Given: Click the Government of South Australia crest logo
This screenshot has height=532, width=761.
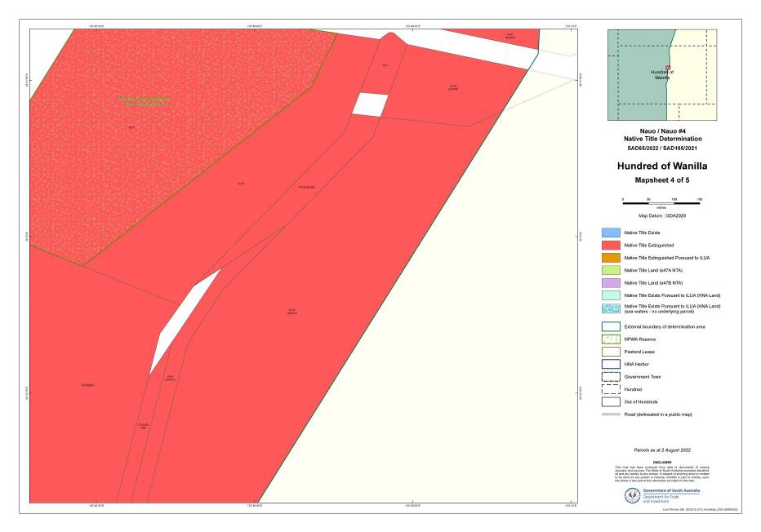Looking at the screenshot, I should point(632,495).
